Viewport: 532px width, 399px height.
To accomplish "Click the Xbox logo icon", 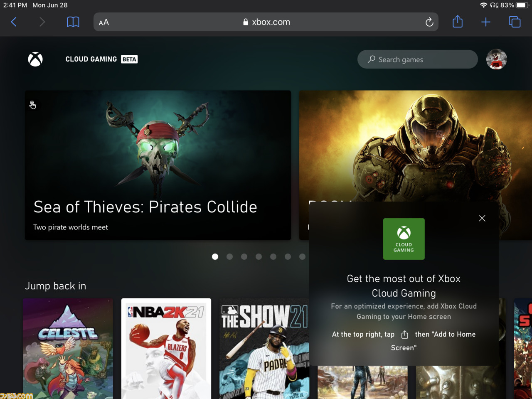I will [35, 59].
